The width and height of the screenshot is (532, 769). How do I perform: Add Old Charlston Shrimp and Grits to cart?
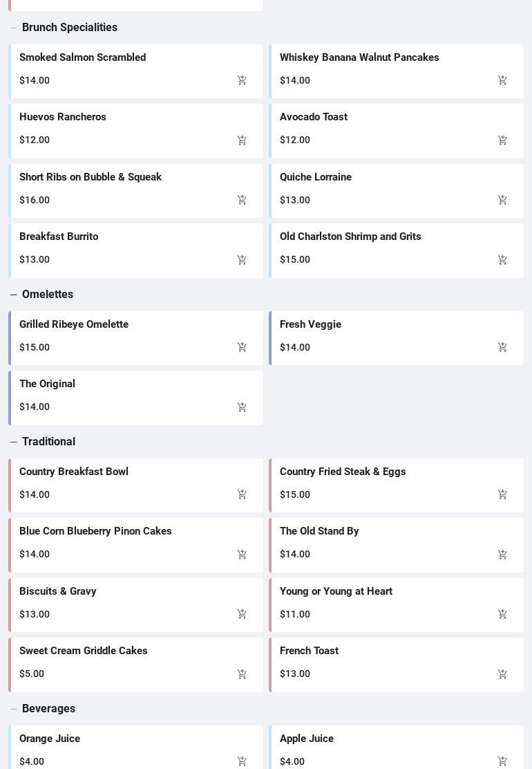click(502, 260)
